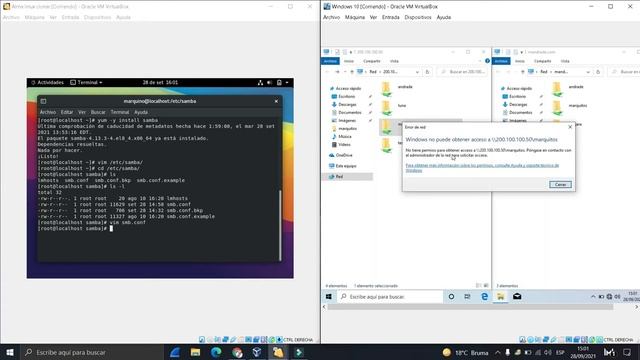Click the GNOME network status icon
The image size is (640, 360).
260,82
